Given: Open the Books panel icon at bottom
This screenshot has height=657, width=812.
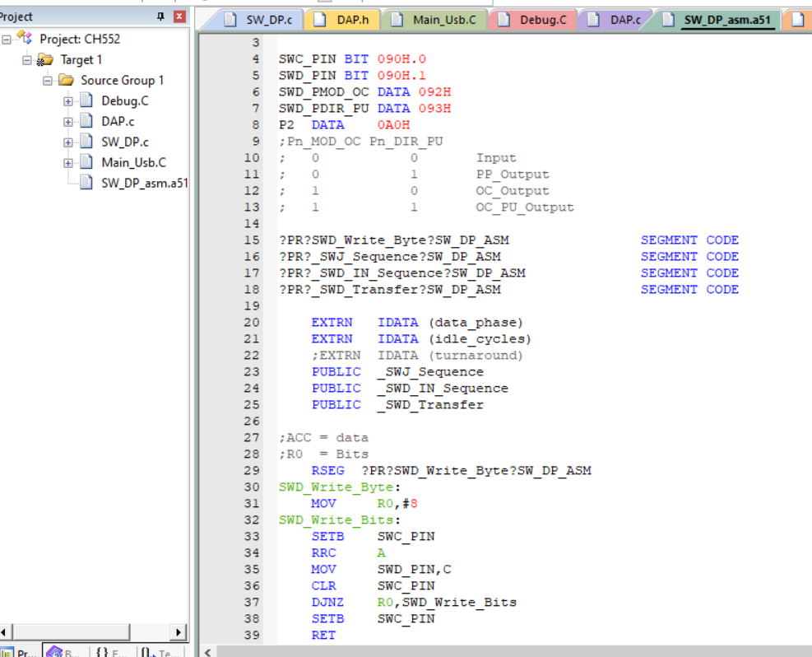Looking at the screenshot, I should (x=56, y=650).
